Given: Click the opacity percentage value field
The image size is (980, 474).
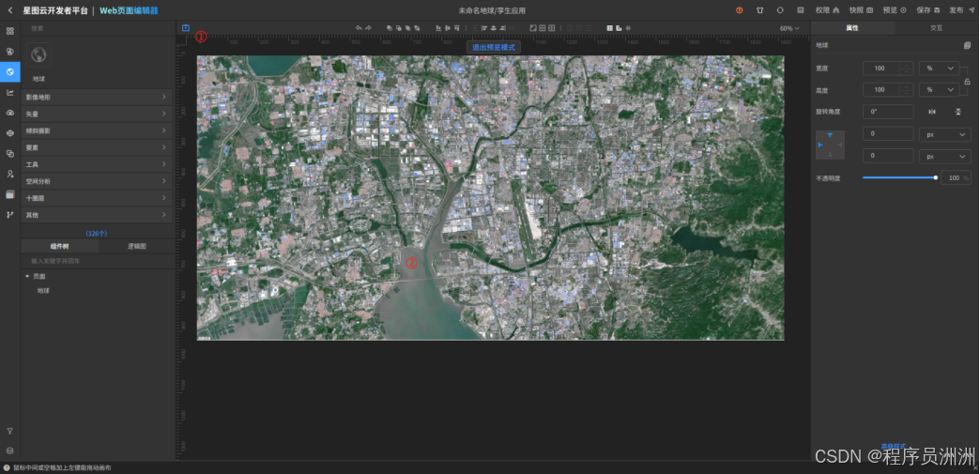Looking at the screenshot, I should (957, 178).
